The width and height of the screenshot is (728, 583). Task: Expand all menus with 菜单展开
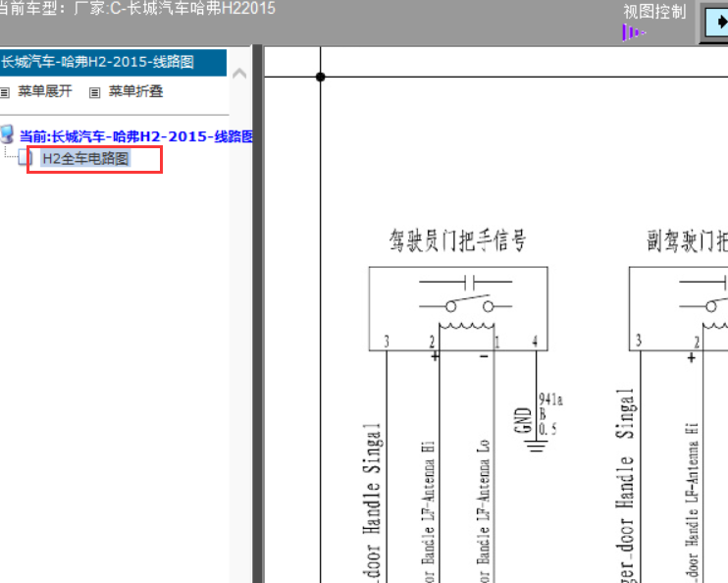point(44,91)
